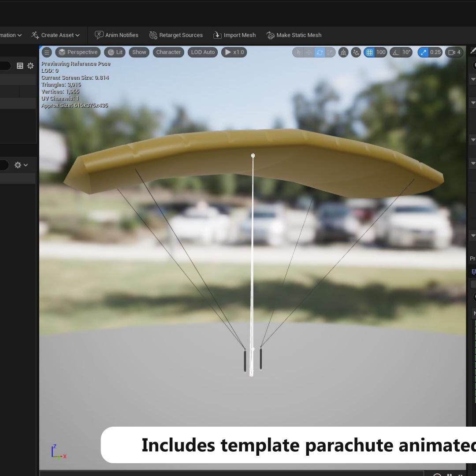Click the white bone joint on canopy

(253, 156)
